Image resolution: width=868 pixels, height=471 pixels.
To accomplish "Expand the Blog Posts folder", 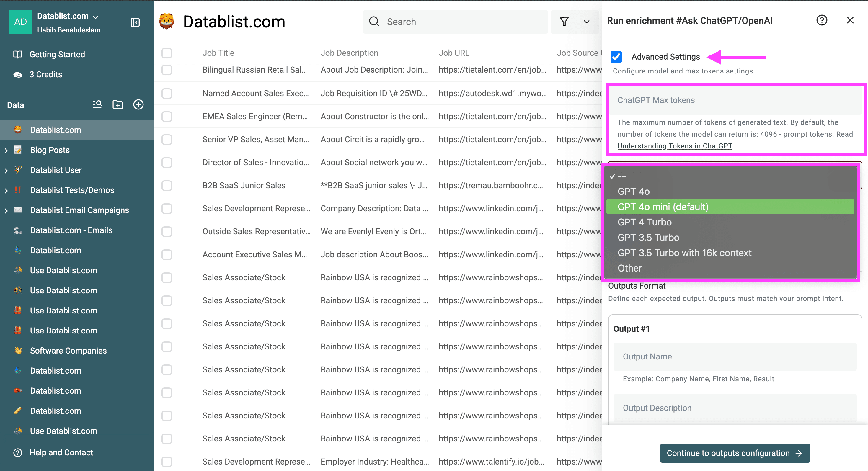I will [x=6, y=150].
